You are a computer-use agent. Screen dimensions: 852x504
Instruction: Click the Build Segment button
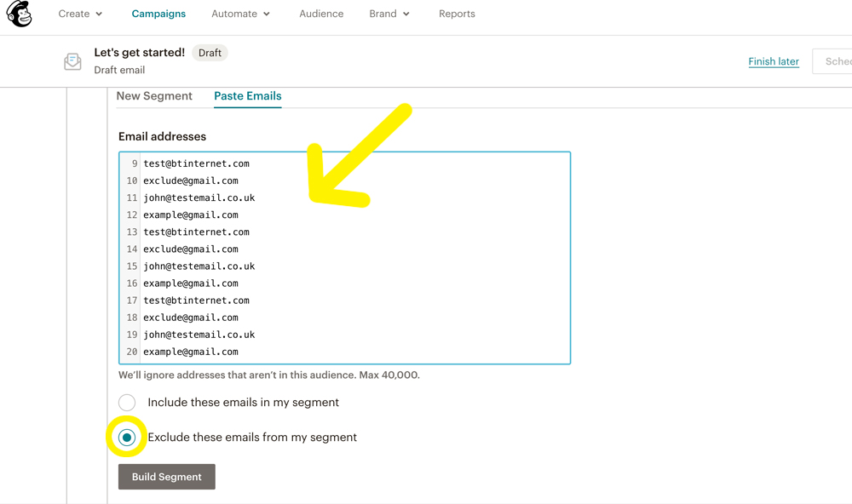(x=167, y=477)
